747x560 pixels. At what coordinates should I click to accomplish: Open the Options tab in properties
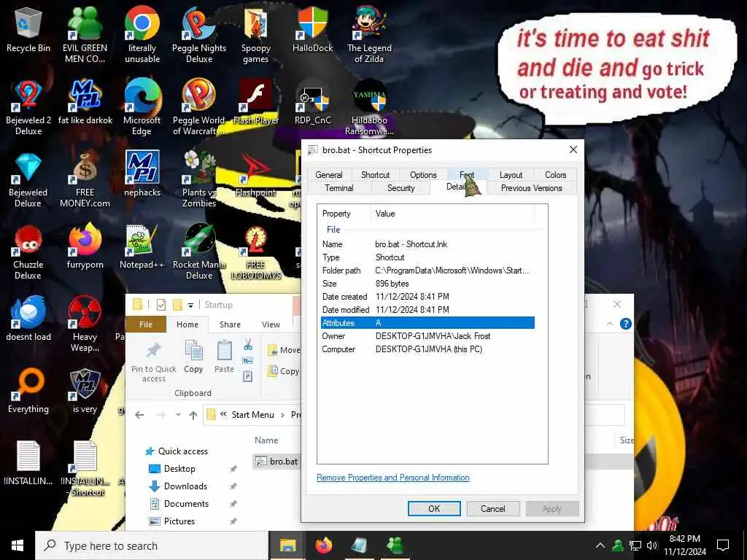tap(423, 175)
